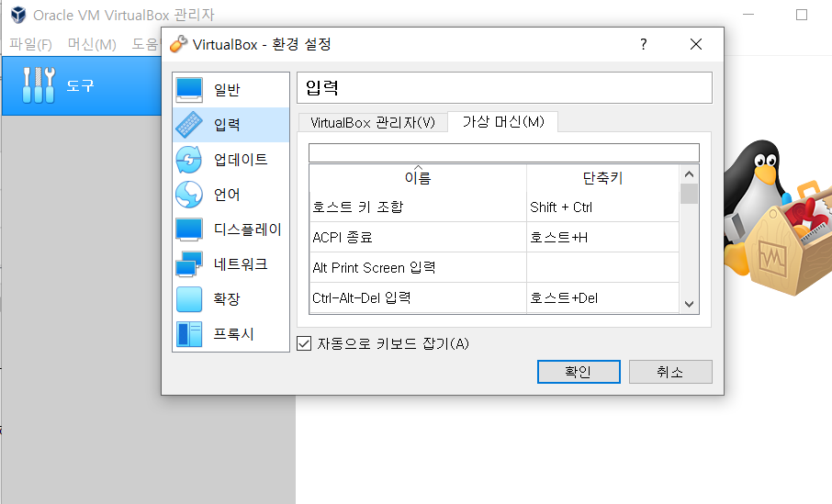Click the 취소 button

670,372
